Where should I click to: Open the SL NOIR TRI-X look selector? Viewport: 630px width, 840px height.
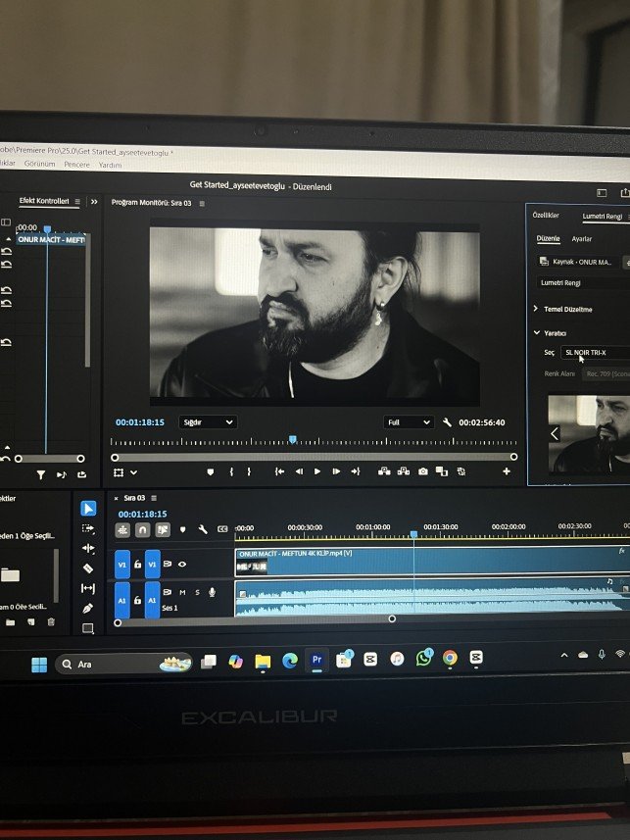tap(593, 352)
